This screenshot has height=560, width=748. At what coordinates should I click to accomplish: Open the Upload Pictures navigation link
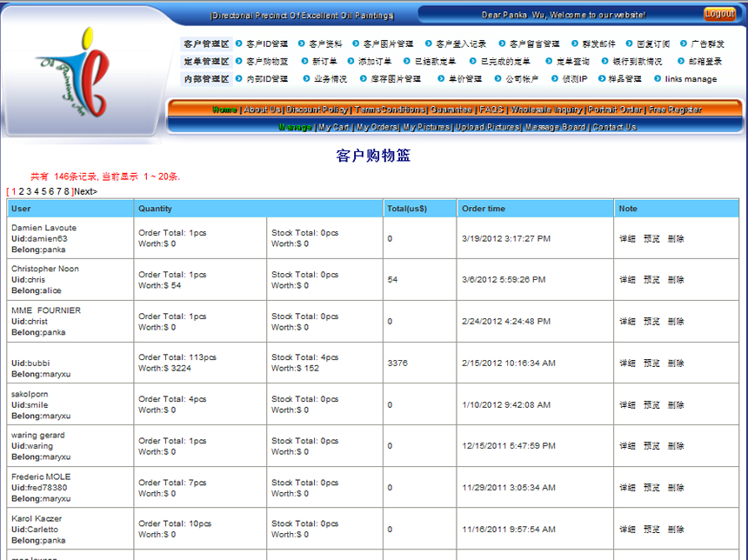(487, 127)
